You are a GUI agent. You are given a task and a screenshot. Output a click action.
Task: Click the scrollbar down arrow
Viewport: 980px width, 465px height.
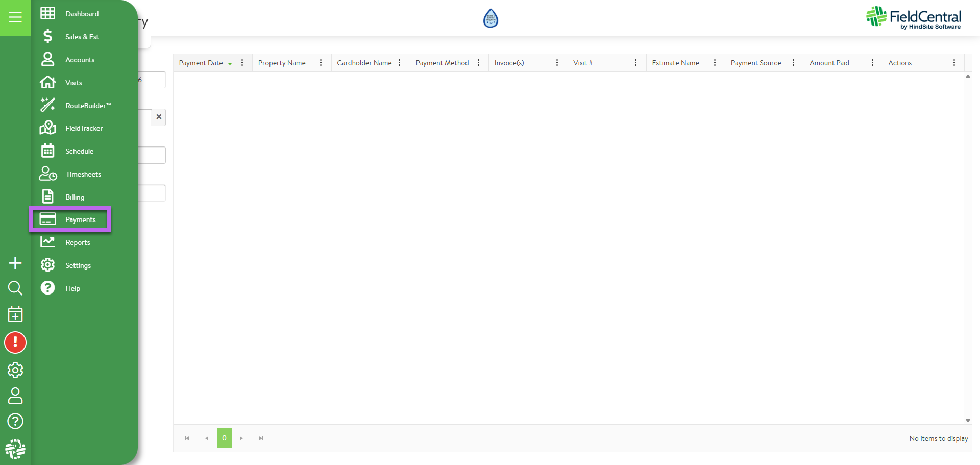(968, 420)
